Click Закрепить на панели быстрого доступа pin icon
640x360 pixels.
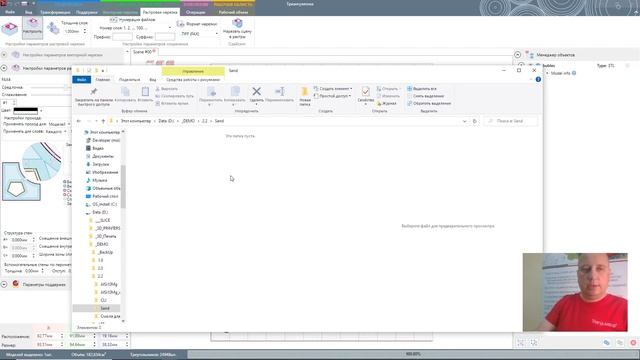click(94, 91)
